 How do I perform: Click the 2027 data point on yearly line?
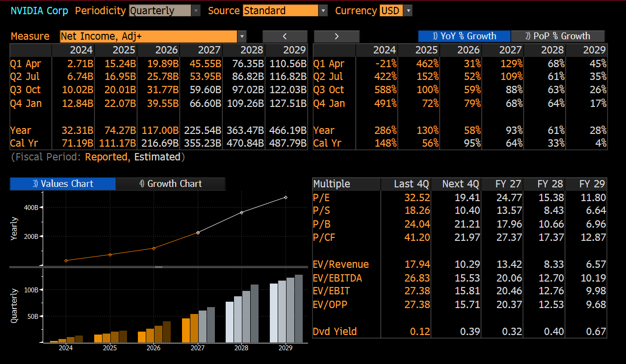(198, 233)
